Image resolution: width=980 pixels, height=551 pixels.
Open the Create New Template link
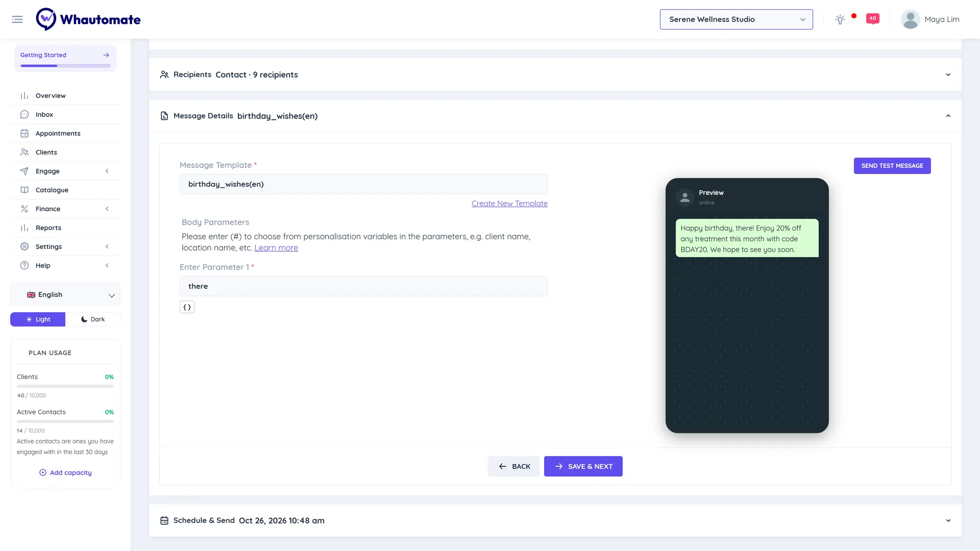[509, 204]
